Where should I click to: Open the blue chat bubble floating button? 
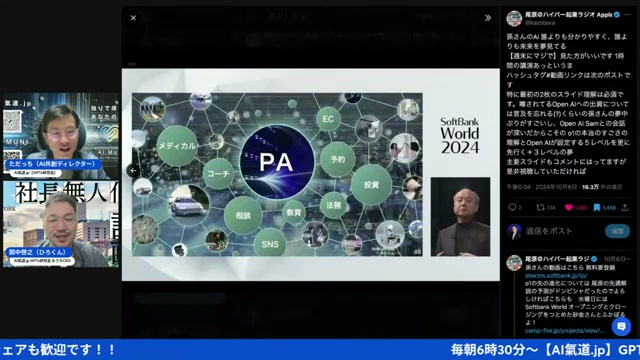[621, 326]
